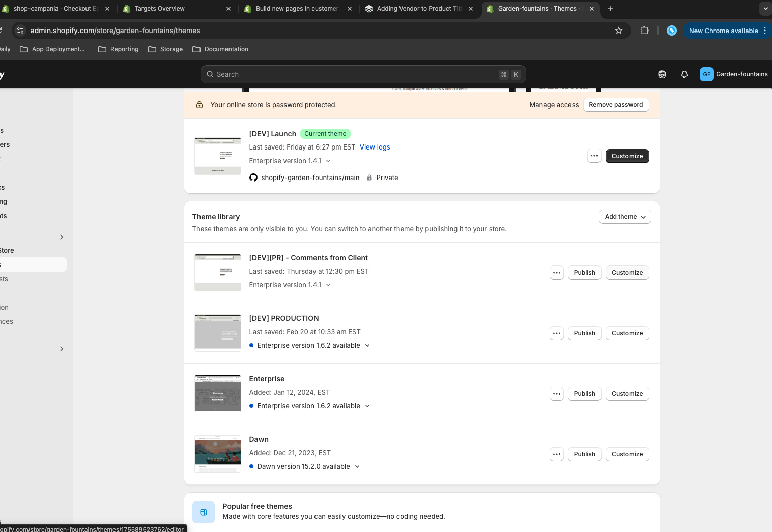Open the Chrome extensions puzzle icon
This screenshot has height=532, width=772.
(x=644, y=31)
